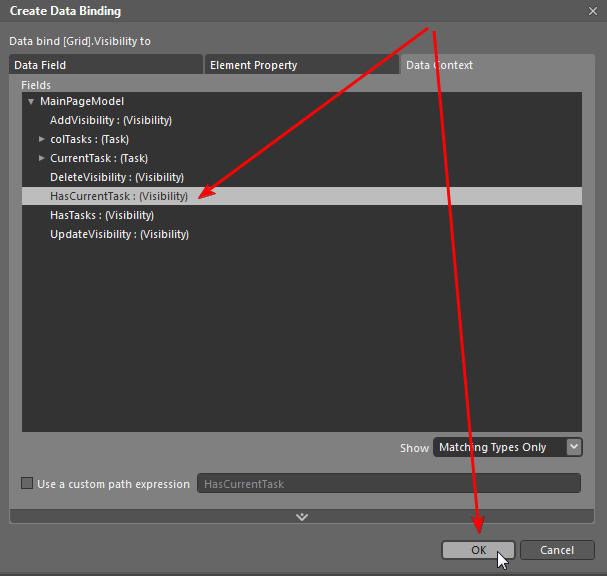Confirm the binding with OK
Viewport: 607px width, 576px height.
(478, 550)
